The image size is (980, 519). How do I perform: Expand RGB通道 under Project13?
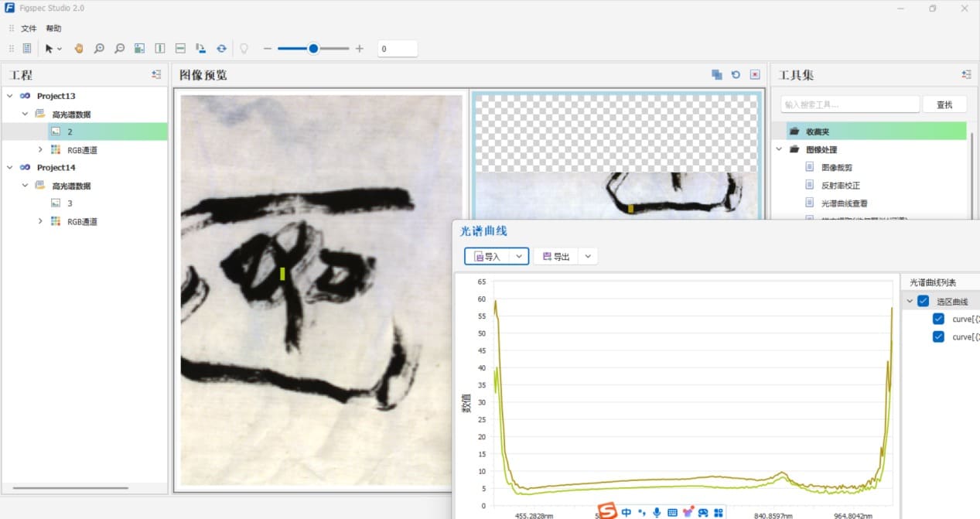[x=40, y=150]
